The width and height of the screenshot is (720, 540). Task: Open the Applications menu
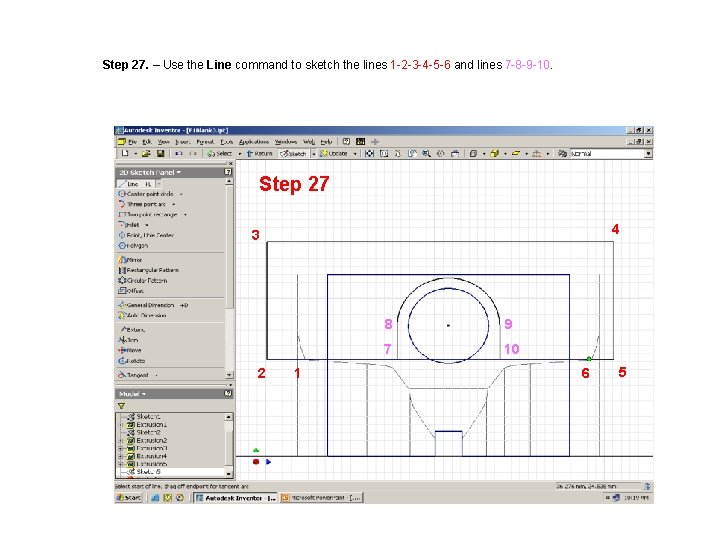(x=253, y=142)
